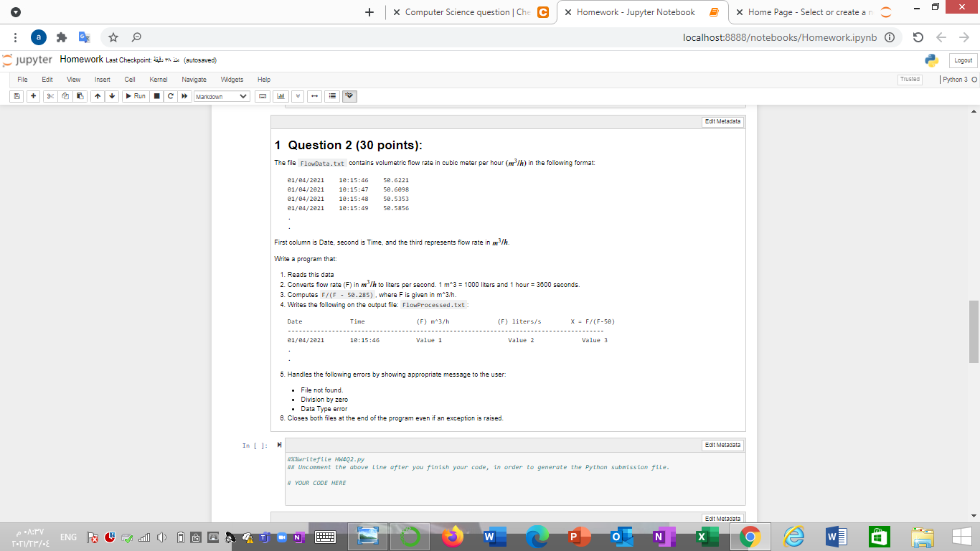Restart the kernel
The height and width of the screenshot is (551, 980).
pos(170,95)
